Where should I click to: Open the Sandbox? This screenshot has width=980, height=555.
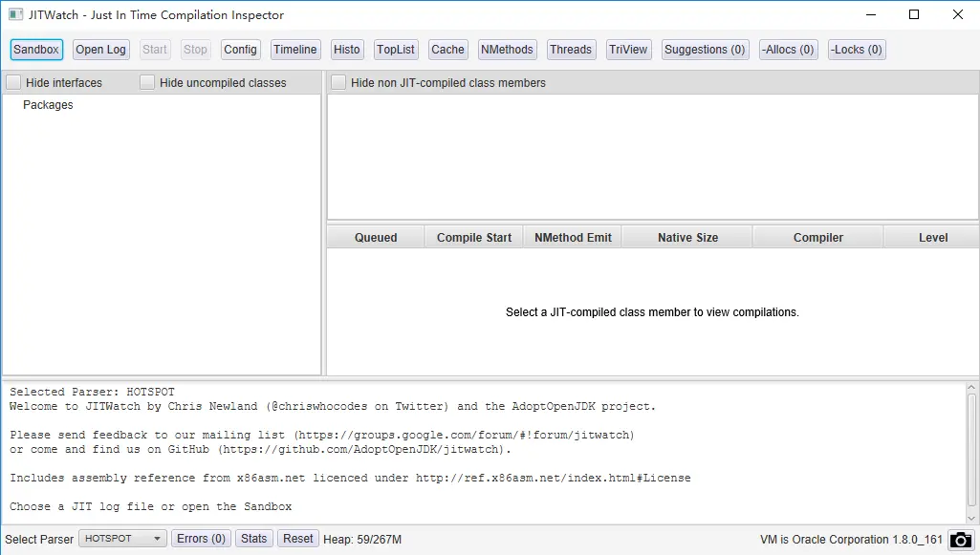[x=36, y=50]
